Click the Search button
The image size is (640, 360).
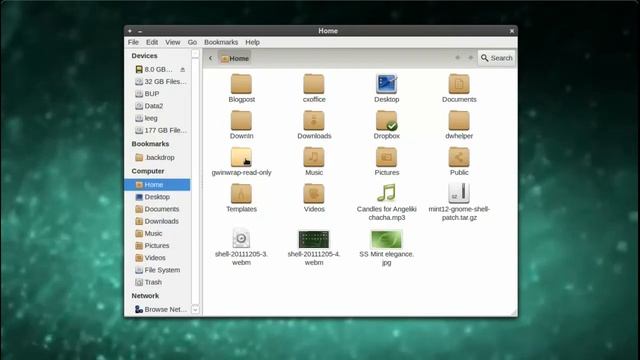pos(496,58)
